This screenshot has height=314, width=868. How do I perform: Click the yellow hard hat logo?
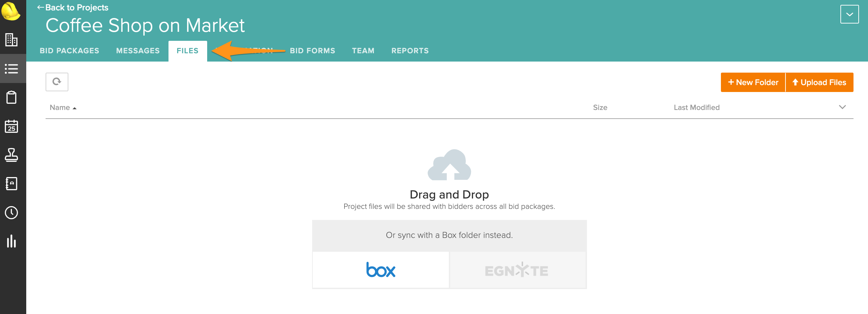[11, 11]
